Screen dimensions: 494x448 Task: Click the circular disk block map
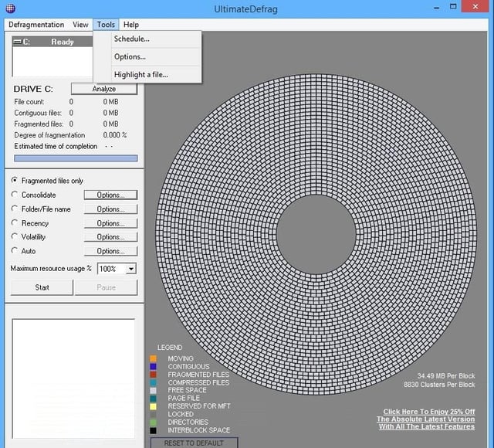point(316,234)
